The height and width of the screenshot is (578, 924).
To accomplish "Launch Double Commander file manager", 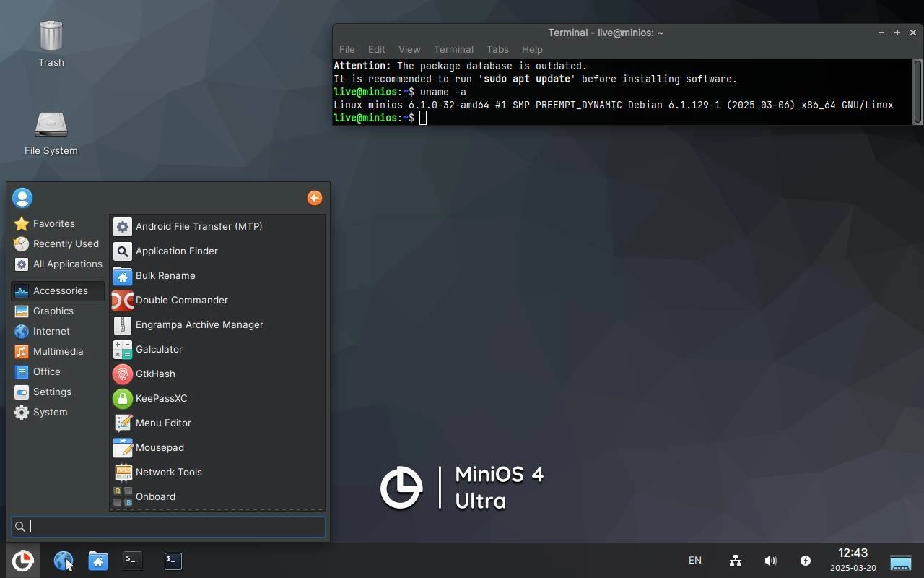I will [x=217, y=300].
